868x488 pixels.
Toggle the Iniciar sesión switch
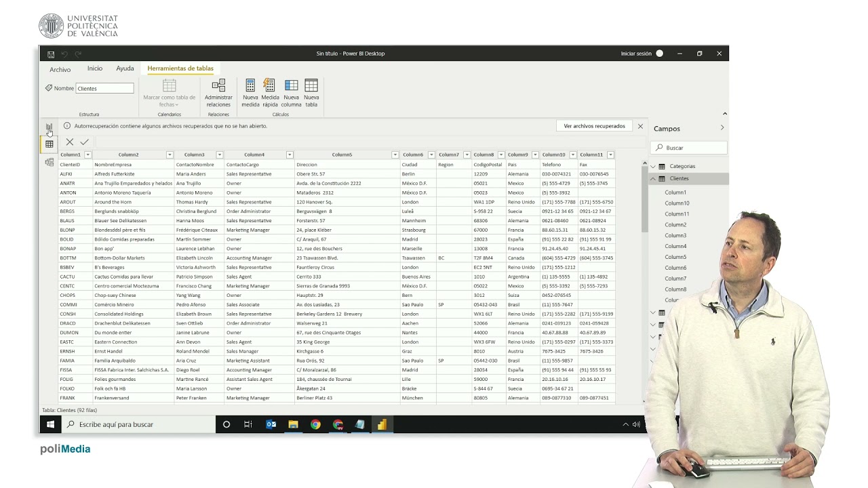[x=659, y=54]
